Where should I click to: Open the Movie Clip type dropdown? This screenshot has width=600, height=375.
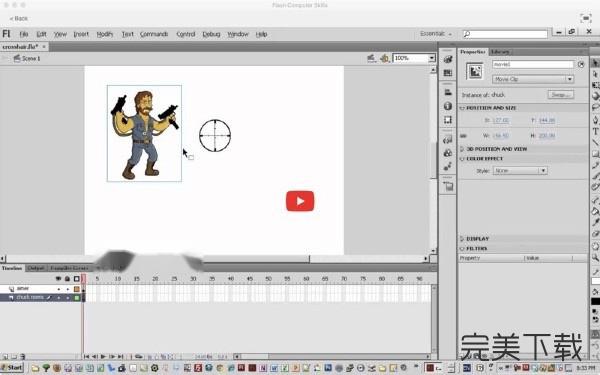point(533,79)
